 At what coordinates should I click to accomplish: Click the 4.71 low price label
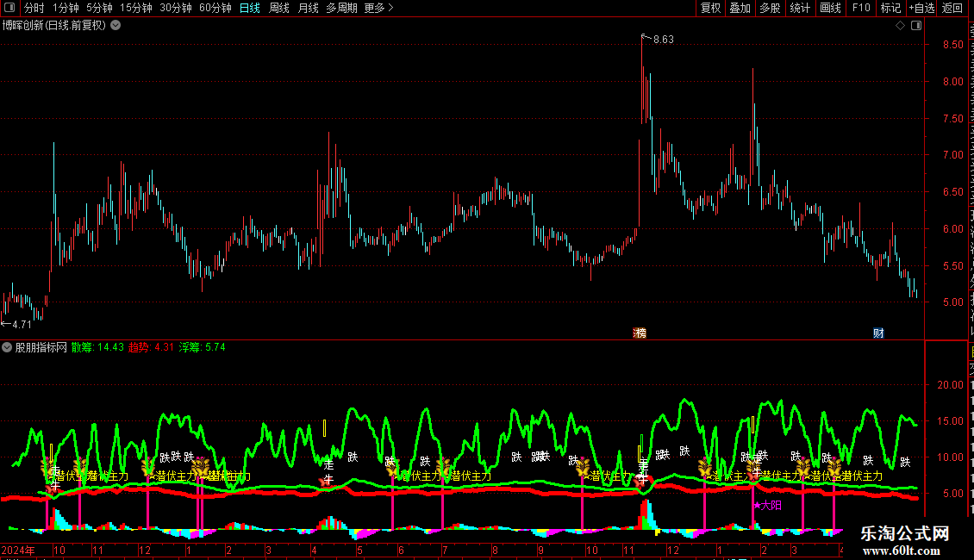pyautogui.click(x=22, y=325)
